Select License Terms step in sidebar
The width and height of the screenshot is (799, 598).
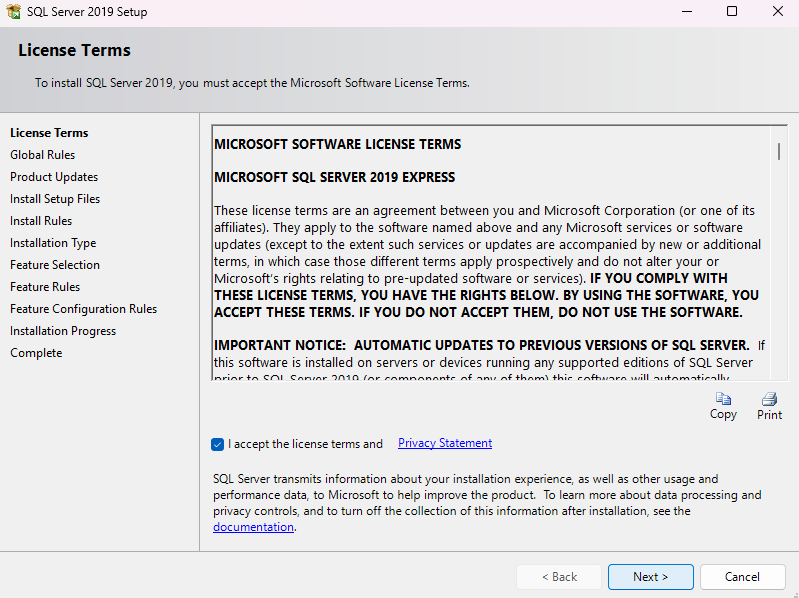tap(49, 133)
